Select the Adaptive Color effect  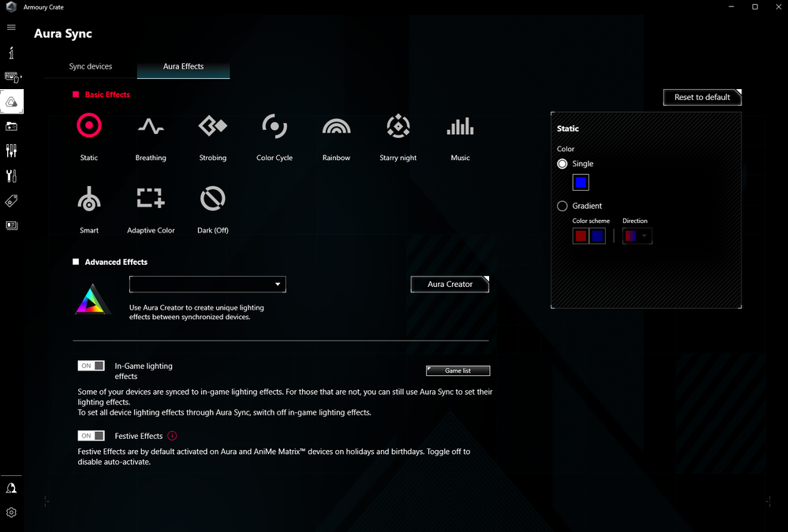tap(151, 210)
